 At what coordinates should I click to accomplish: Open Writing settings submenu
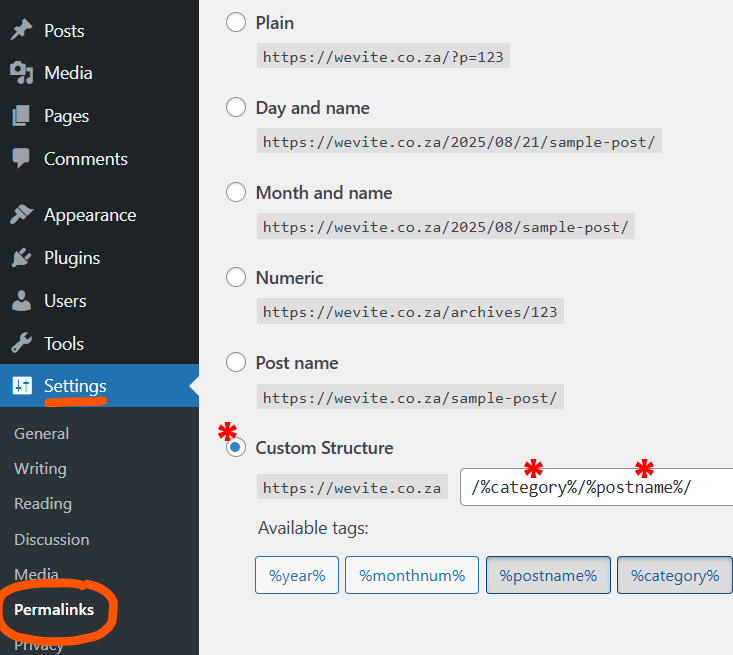40,468
